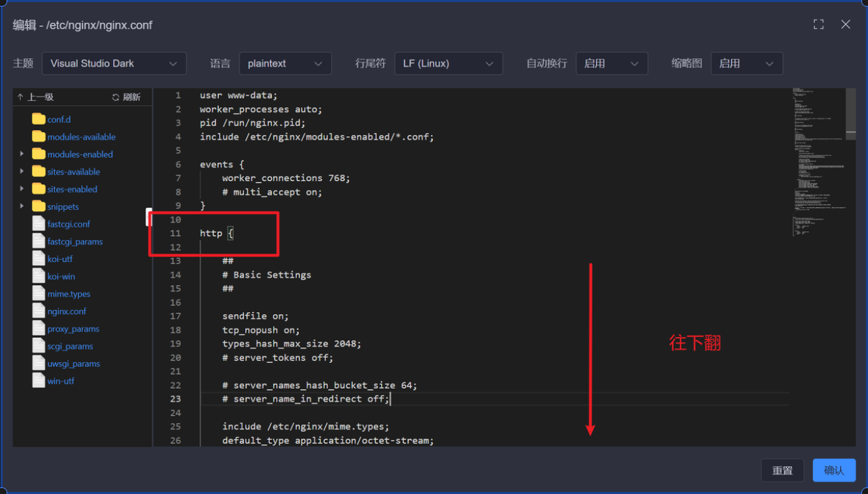Open the 自动换行 dropdown
Viewport: 868px width, 494px height.
612,63
